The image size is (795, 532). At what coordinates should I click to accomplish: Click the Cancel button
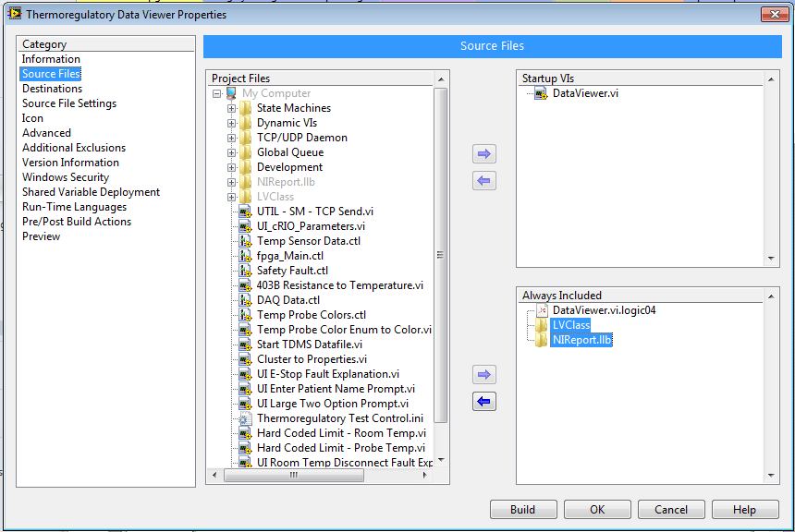pos(671,510)
